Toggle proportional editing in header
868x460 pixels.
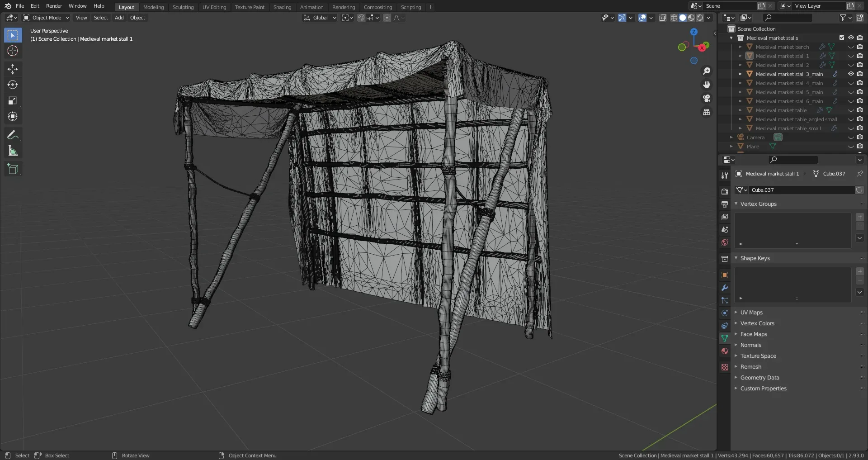click(387, 18)
